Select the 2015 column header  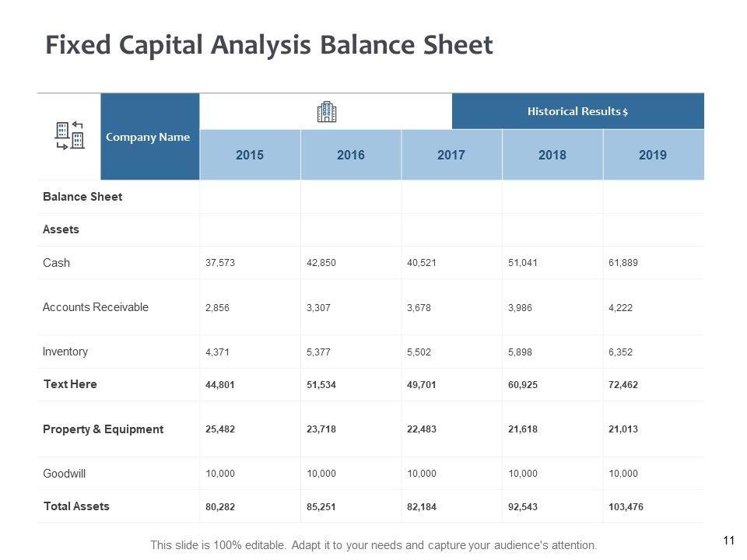[250, 155]
